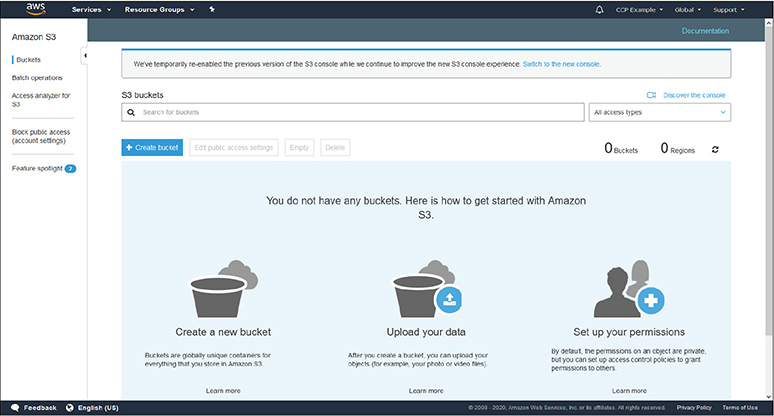Open Block public access account settings

40,136
